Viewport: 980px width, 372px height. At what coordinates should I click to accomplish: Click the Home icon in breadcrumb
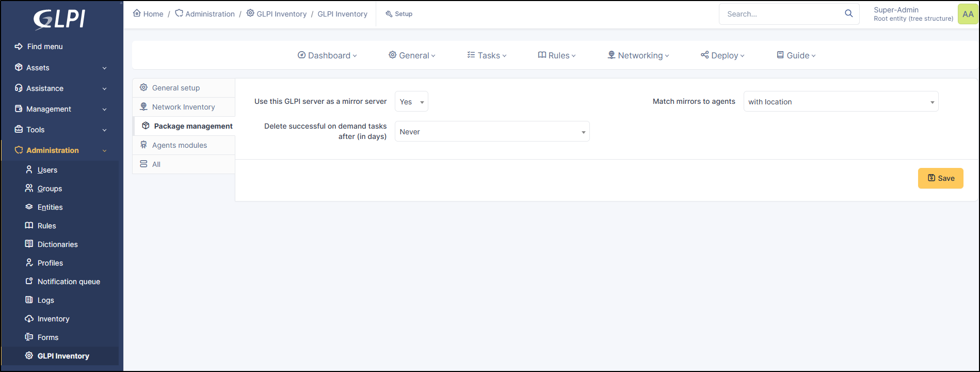coord(137,13)
